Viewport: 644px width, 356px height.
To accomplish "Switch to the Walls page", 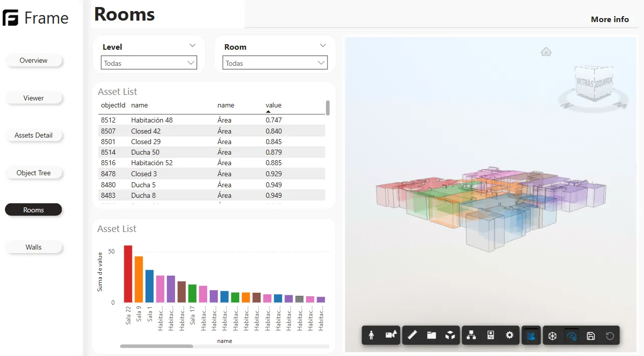I will 34,247.
